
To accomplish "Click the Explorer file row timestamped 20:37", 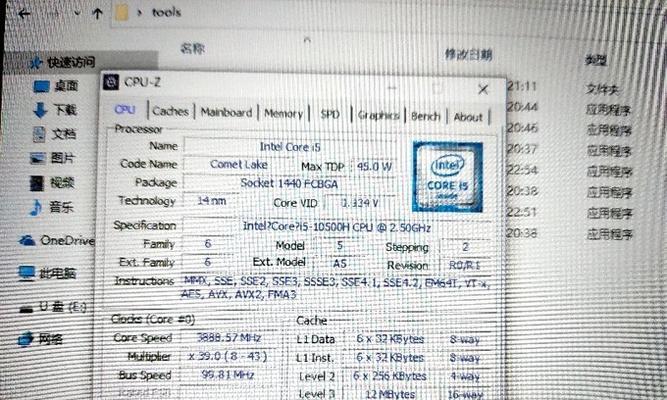I will pyautogui.click(x=571, y=150).
